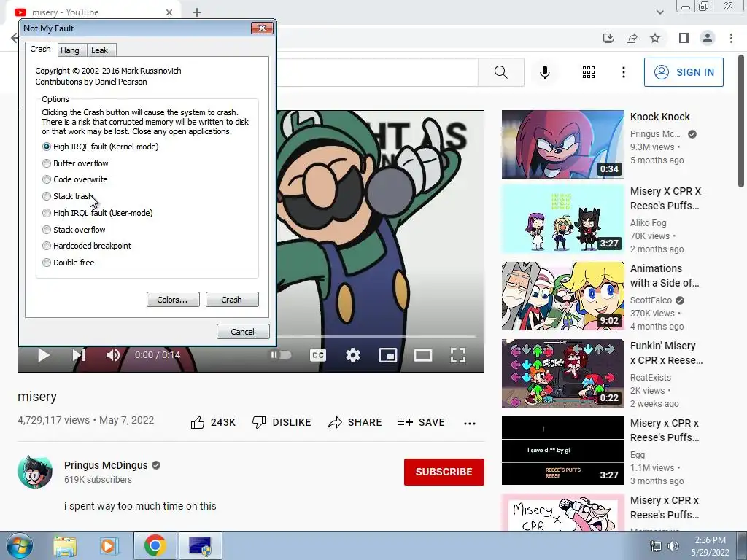The width and height of the screenshot is (747, 560).
Task: Cancel the Not My Fault dialog
Action: tap(243, 332)
